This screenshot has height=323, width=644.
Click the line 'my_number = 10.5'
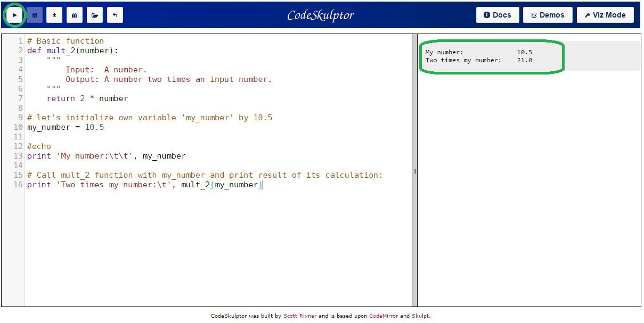66,127
